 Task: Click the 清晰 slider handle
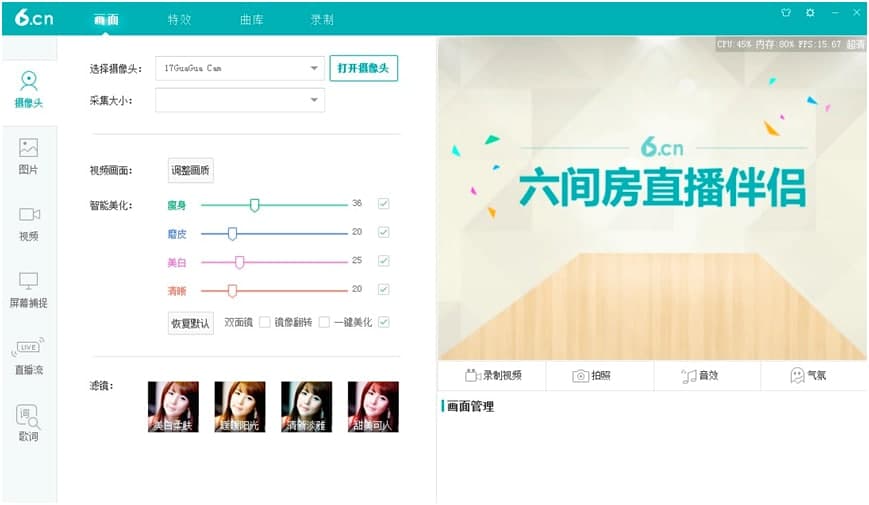point(232,290)
